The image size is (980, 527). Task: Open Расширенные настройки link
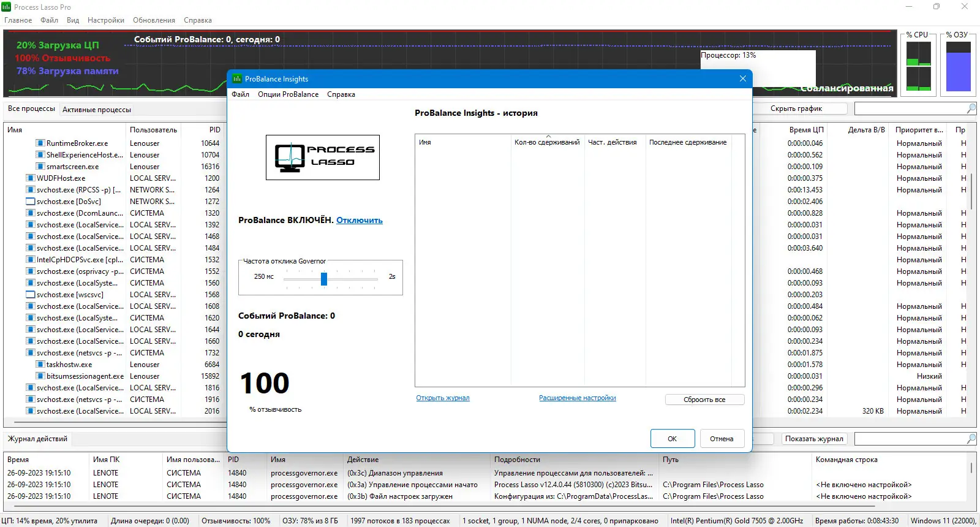point(578,398)
